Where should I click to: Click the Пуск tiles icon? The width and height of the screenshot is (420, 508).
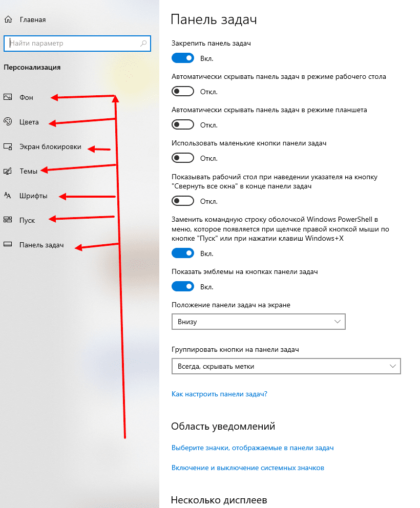click(8, 220)
